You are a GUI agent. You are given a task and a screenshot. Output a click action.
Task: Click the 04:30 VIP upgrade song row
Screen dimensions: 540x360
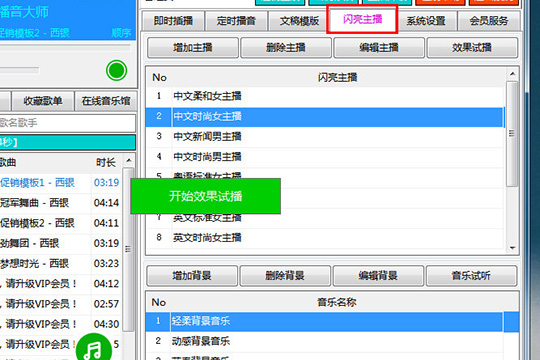pyautogui.click(x=61, y=324)
